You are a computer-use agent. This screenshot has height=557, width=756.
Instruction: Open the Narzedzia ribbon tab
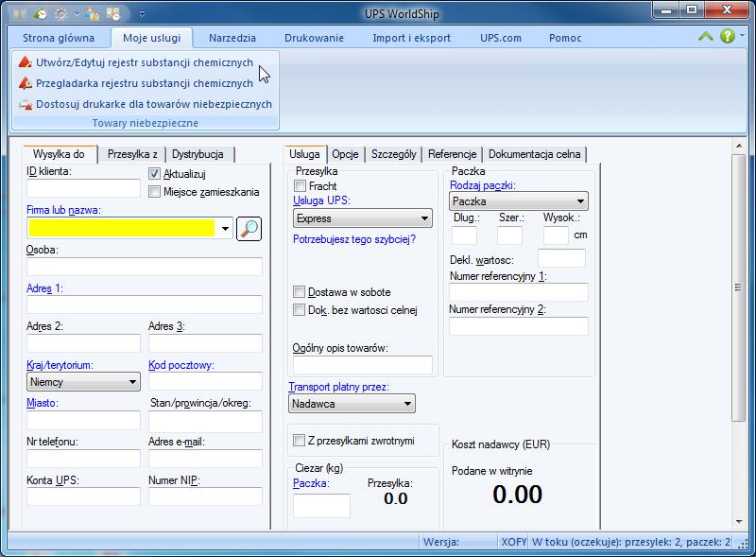coord(232,38)
